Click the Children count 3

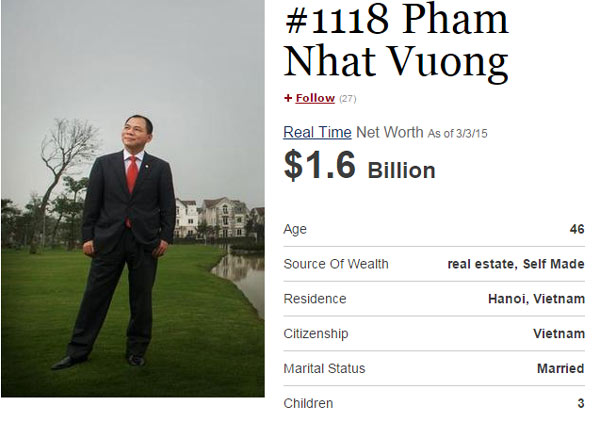580,403
